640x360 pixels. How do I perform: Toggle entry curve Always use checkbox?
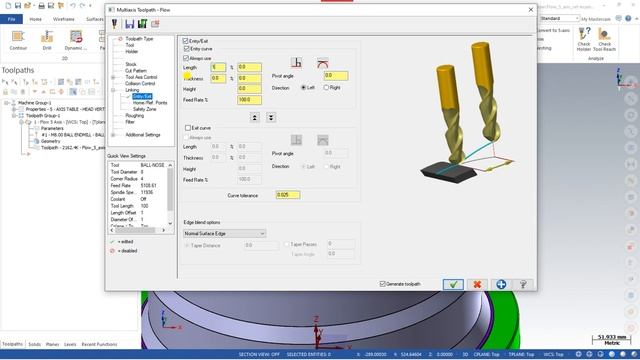tap(186, 58)
